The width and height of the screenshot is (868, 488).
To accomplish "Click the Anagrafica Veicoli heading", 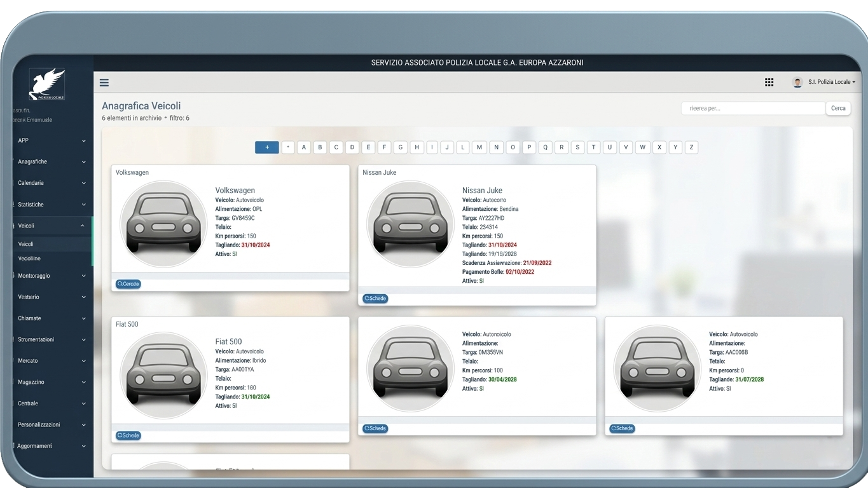I will (x=141, y=106).
